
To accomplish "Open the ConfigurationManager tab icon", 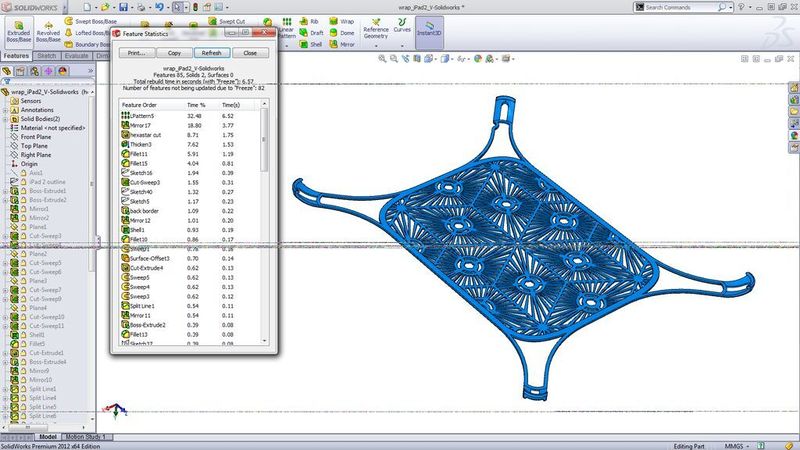I will pos(34,71).
